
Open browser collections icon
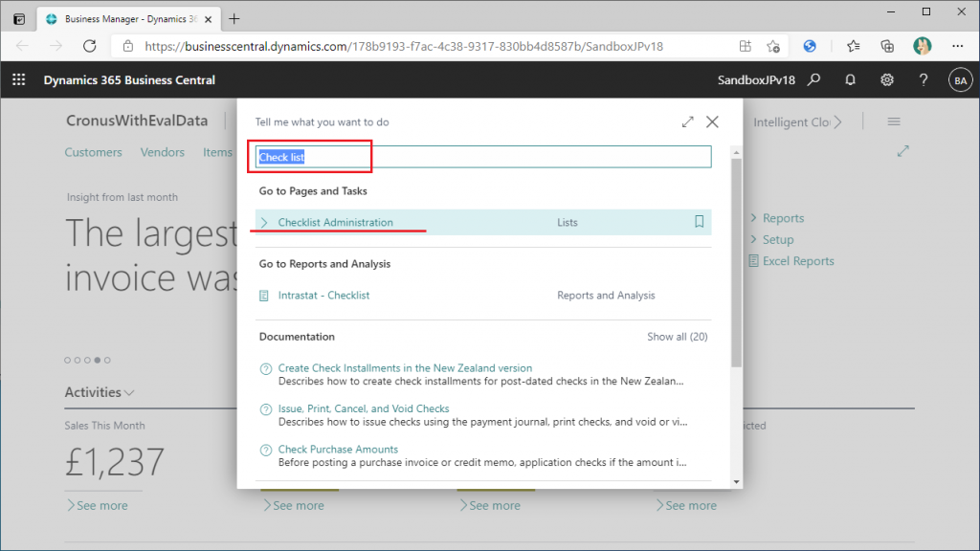887,46
